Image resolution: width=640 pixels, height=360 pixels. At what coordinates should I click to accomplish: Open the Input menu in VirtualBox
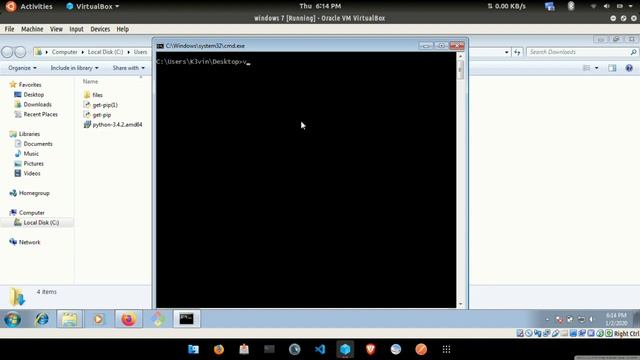[x=76, y=29]
